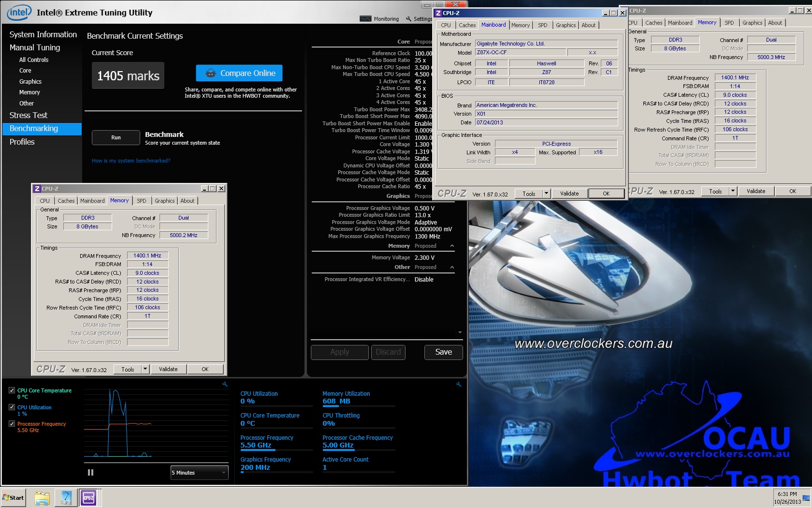Switch to Memory tab in Mainboard CPU-Z window
Image resolution: width=812 pixels, height=508 pixels.
tap(521, 25)
